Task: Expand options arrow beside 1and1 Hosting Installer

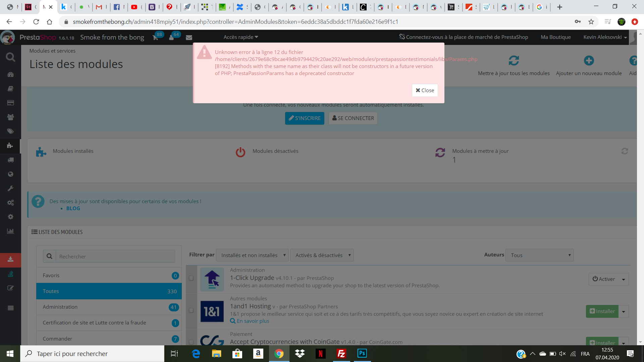Action: (624, 311)
